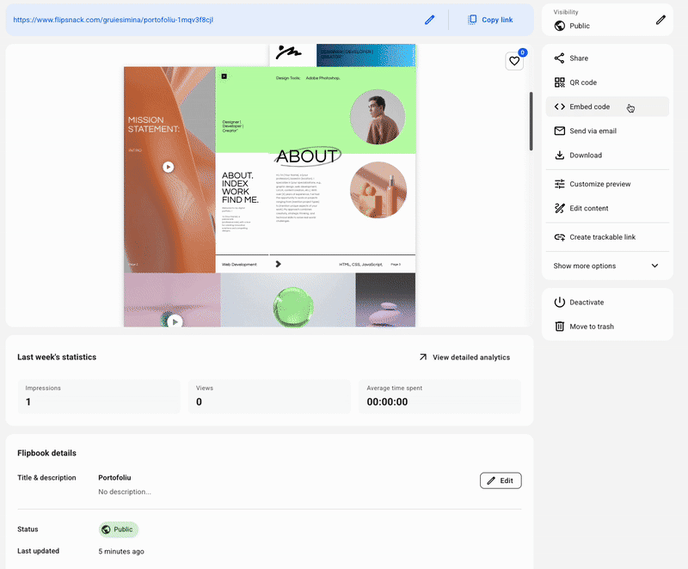688x569 pixels.
Task: Click the Edit button for title and description
Action: point(500,481)
